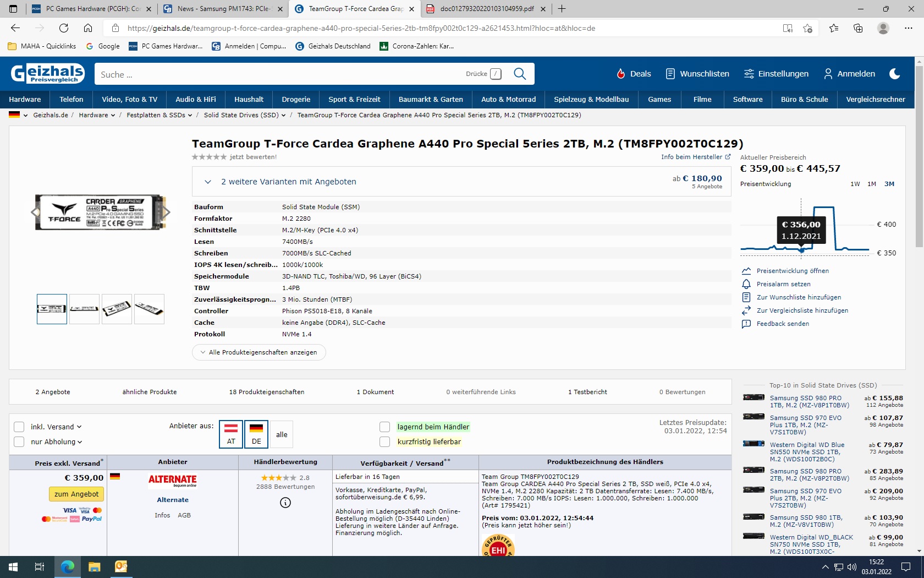
Task: Click Zur Wunschliste hinzufügen icon
Action: pos(746,297)
